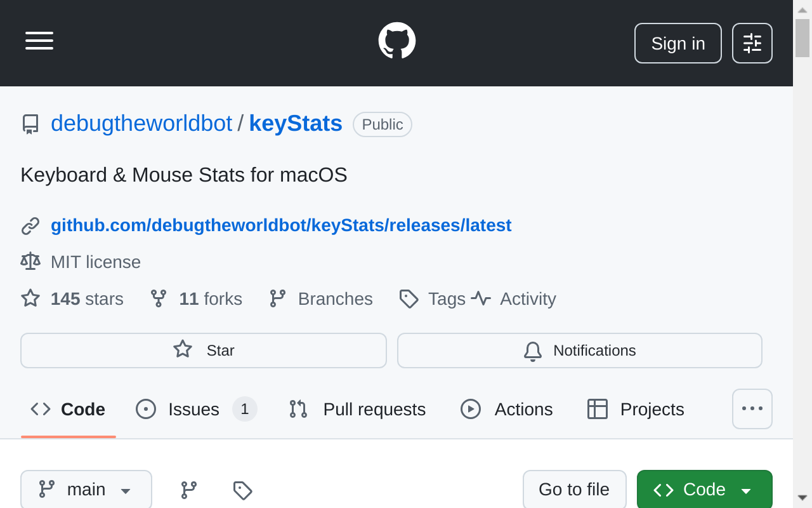Open the Actions tab
This screenshot has width=812, height=508.
pyautogui.click(x=523, y=409)
